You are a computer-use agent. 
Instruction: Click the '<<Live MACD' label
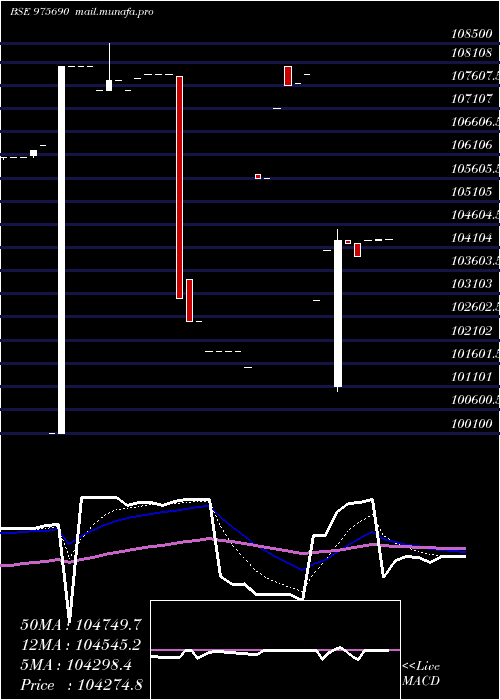(421, 674)
